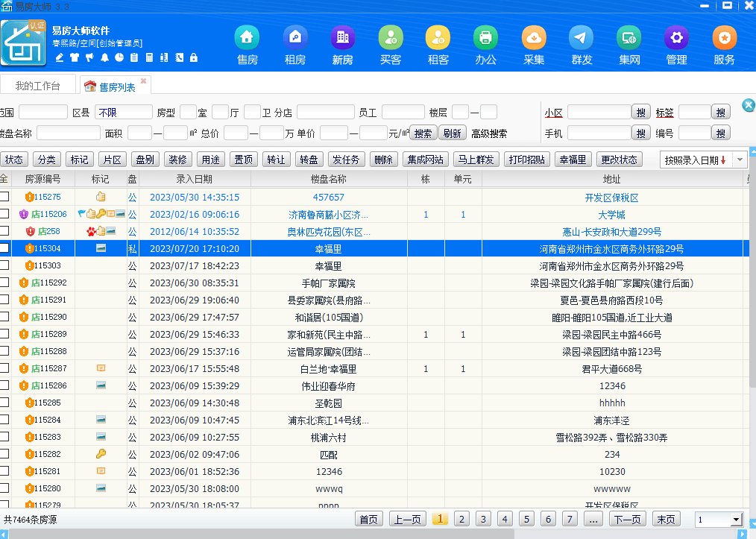Click the 搜 button next to 小区
This screenshot has width=756, height=539.
coord(640,113)
